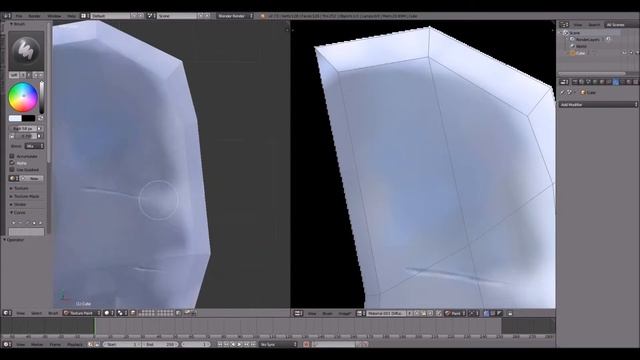The image size is (640, 360).
Task: Select World item in outliner tree
Action: [581, 46]
